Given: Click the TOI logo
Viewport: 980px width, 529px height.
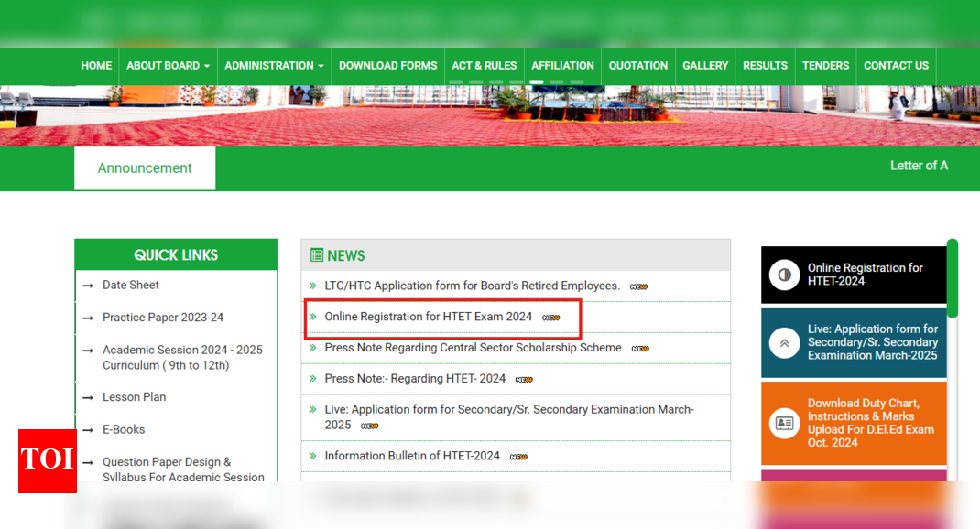Looking at the screenshot, I should [x=47, y=461].
